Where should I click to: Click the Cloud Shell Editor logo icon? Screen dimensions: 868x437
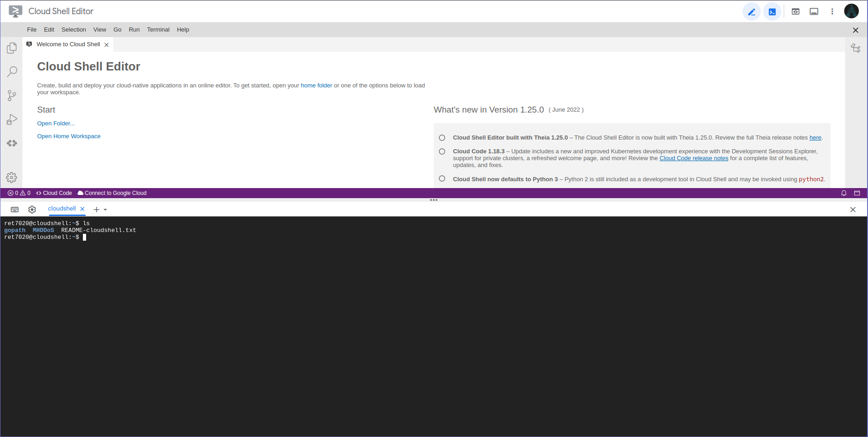click(16, 11)
